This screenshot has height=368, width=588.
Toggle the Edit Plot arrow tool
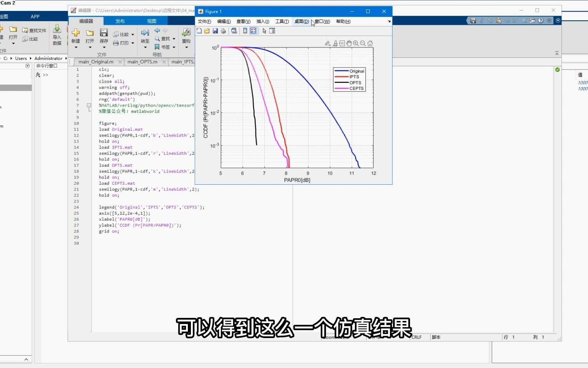[264, 31]
